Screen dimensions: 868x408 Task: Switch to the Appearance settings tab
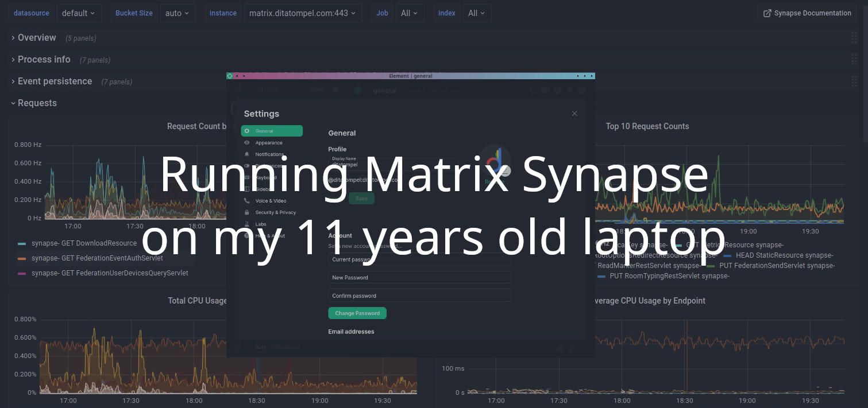tap(268, 143)
